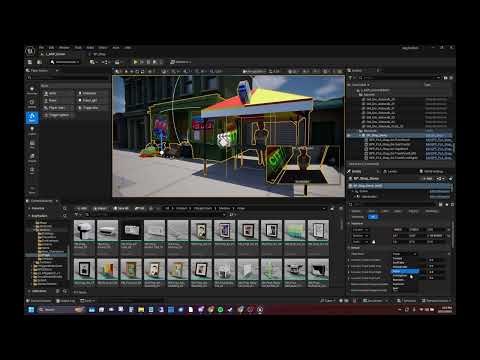Select the highlighted component row in Details
This screenshot has width=480, height=360.
click(400, 186)
